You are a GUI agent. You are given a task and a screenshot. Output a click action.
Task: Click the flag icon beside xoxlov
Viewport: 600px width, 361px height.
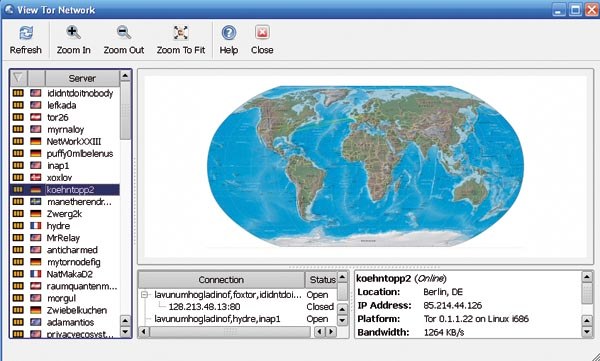tap(36, 177)
